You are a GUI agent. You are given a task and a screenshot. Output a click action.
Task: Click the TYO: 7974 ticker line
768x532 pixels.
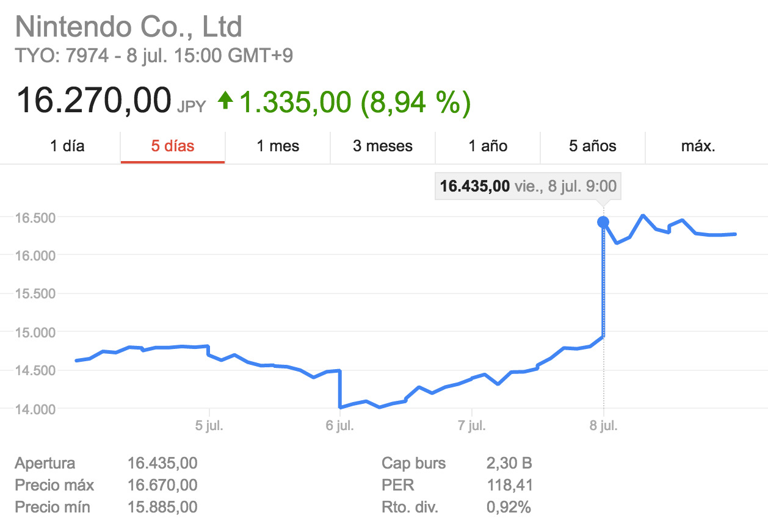[x=154, y=56]
